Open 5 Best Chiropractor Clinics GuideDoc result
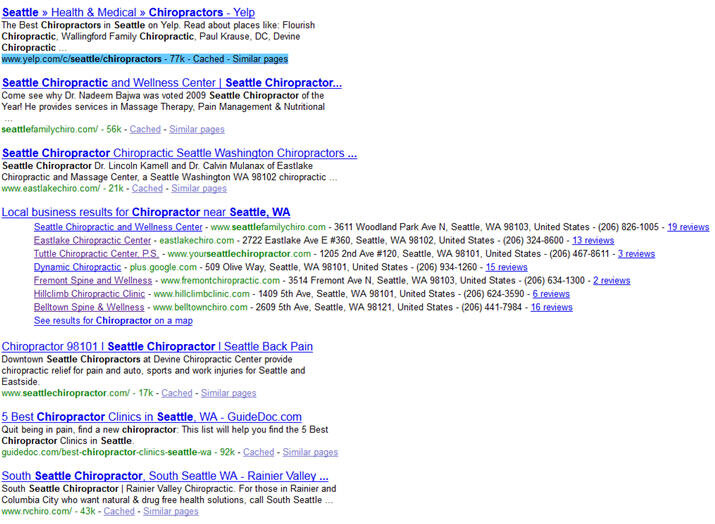Image resolution: width=715 pixels, height=524 pixels. 151,416
